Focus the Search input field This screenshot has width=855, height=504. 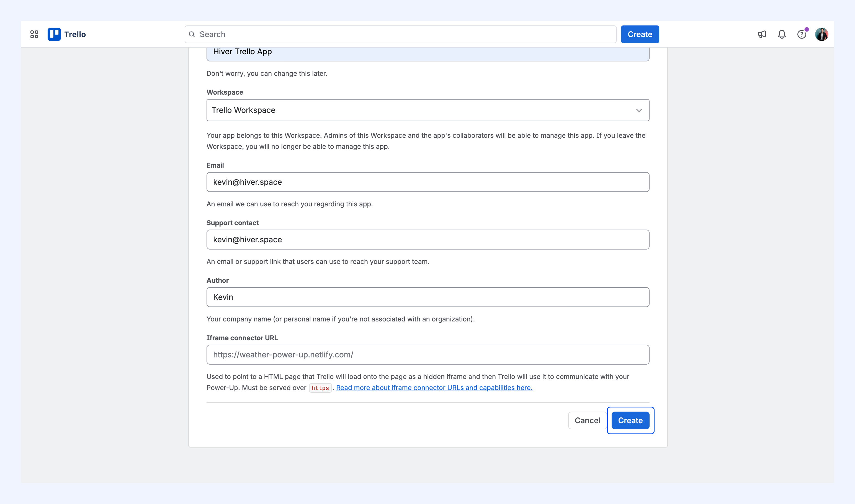400,34
